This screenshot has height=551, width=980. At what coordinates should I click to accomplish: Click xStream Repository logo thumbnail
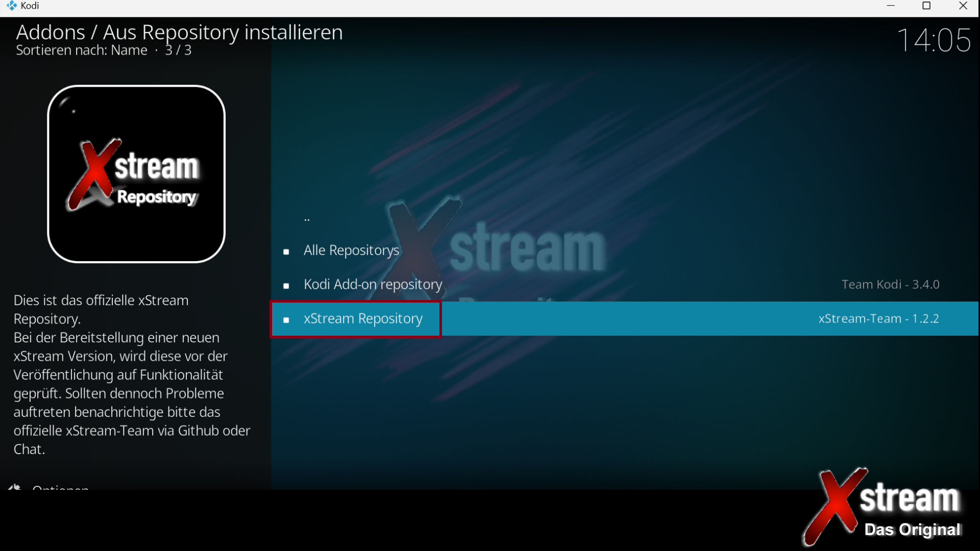tap(136, 174)
